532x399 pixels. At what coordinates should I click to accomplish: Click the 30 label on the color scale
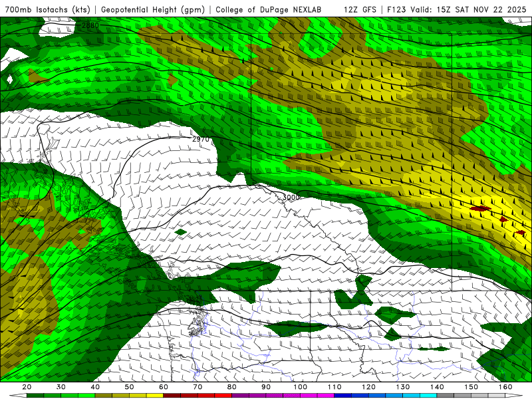click(x=61, y=387)
